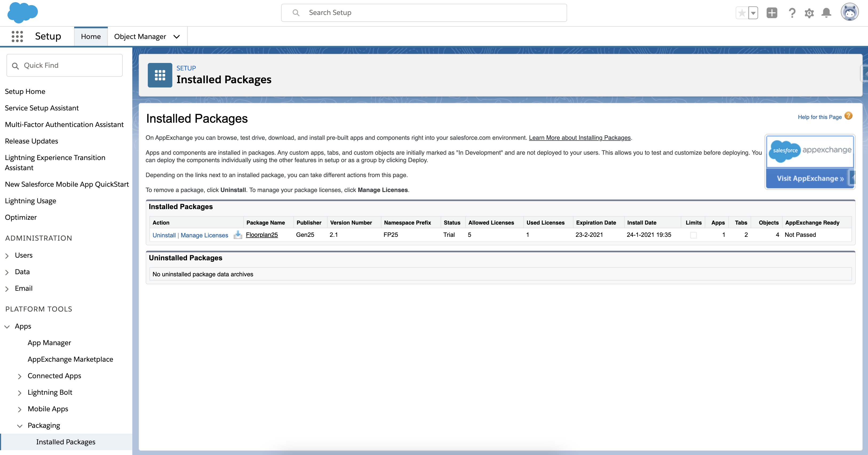This screenshot has height=455, width=868.
Task: Click the Salesforce cloud logo
Action: coord(22,13)
